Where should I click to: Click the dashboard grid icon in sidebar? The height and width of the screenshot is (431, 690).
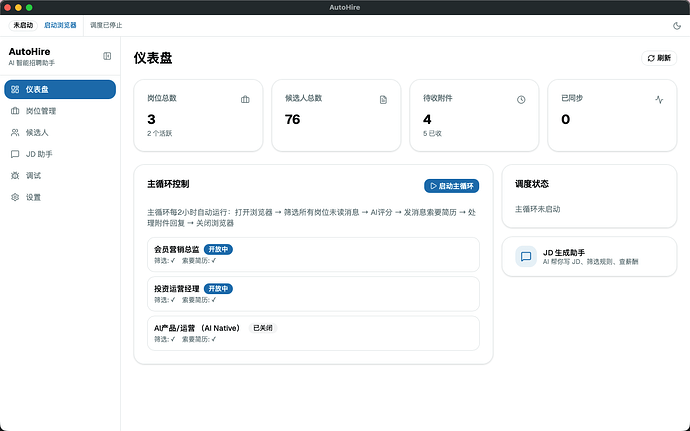[x=15, y=89]
